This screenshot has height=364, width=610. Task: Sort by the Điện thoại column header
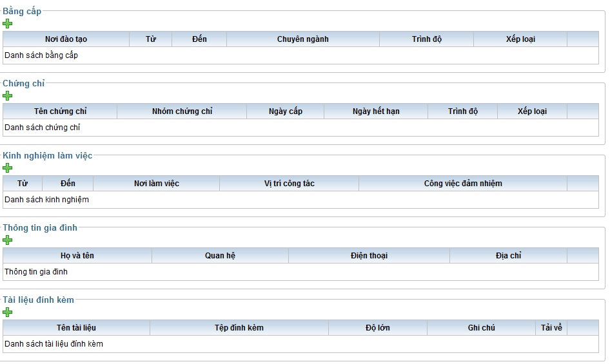click(x=369, y=256)
